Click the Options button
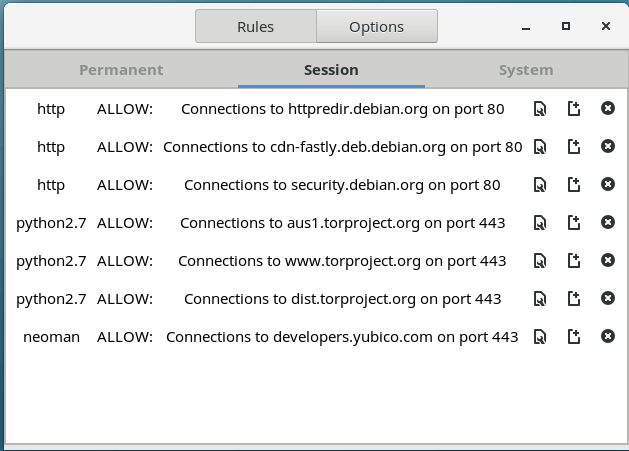Viewport: 629px width, 451px height. coord(376,27)
